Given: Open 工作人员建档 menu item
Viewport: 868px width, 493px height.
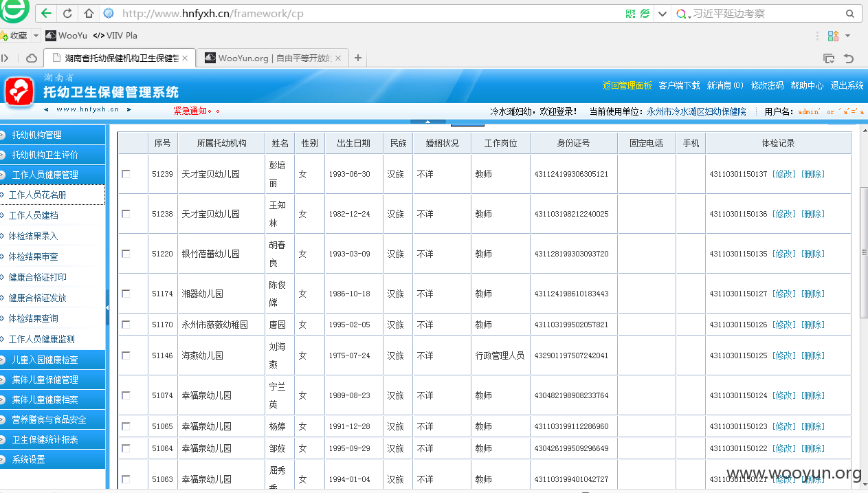Looking at the screenshot, I should pyautogui.click(x=52, y=215).
